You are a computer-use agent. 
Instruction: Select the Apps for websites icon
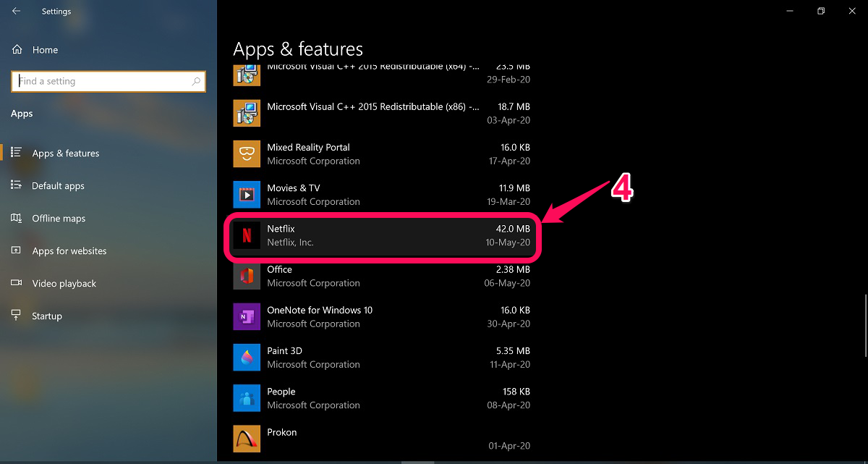(x=16, y=250)
